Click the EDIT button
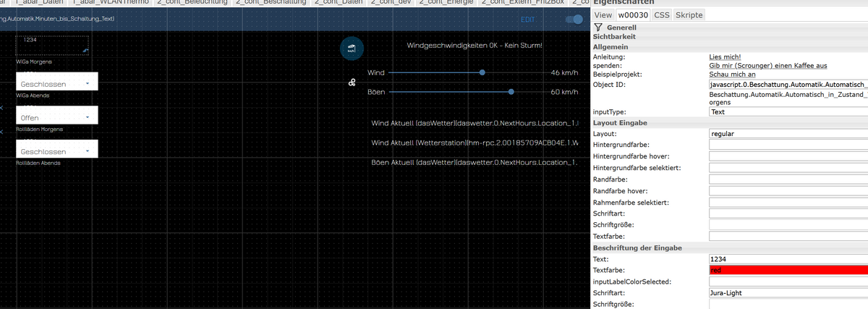The image size is (868, 309). tap(528, 20)
